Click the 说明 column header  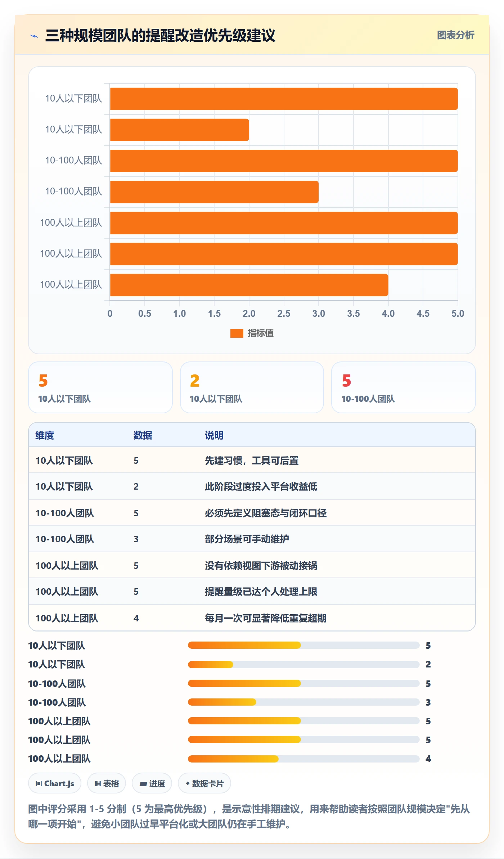[x=214, y=435]
